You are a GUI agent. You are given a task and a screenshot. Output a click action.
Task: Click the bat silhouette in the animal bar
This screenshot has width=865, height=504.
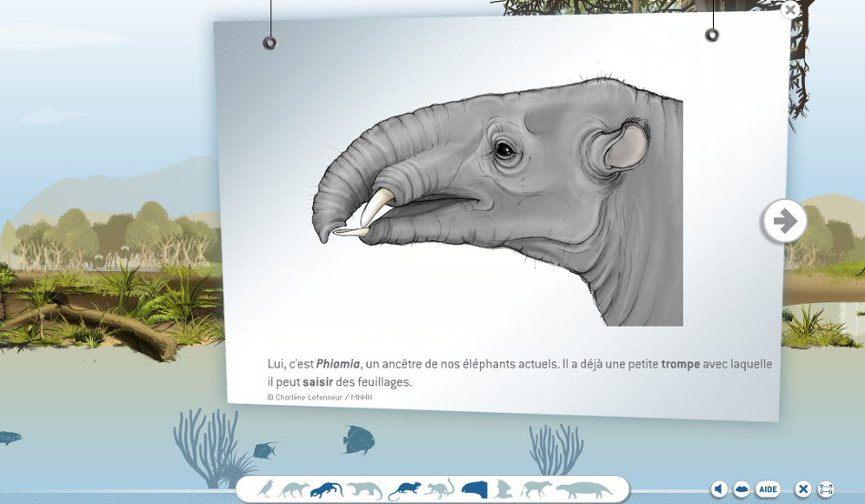504,489
